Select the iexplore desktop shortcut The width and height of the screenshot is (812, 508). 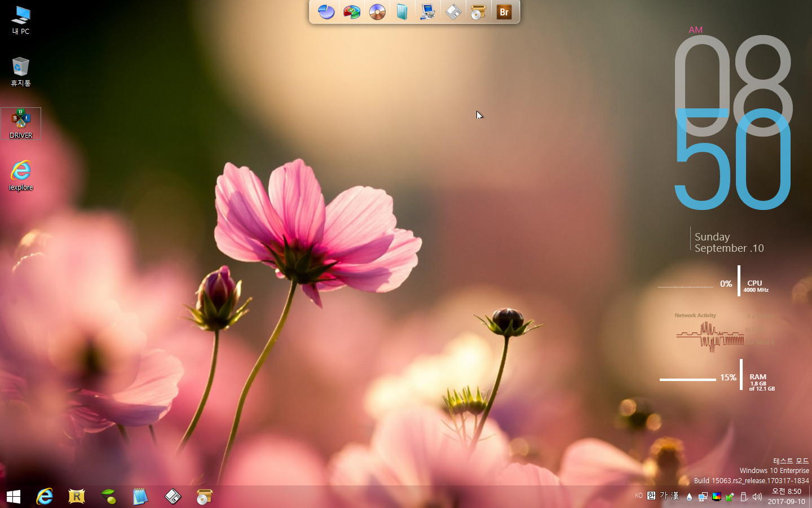click(x=21, y=176)
